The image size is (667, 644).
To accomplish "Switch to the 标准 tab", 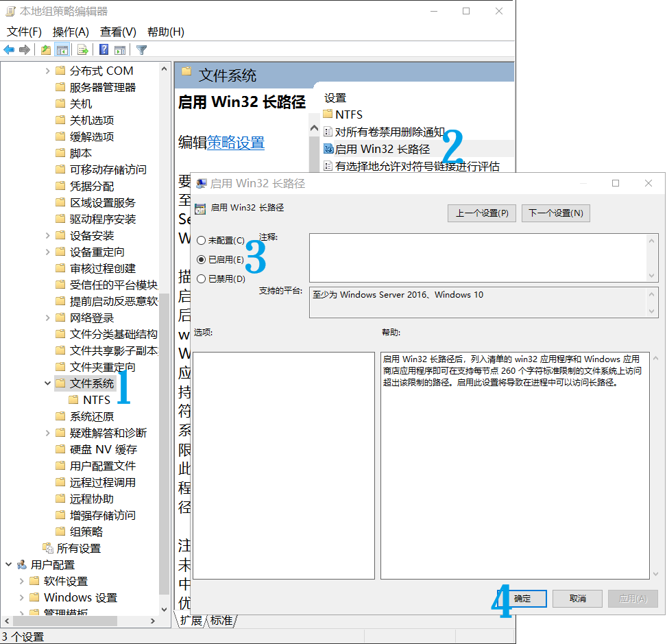I will 221,621.
